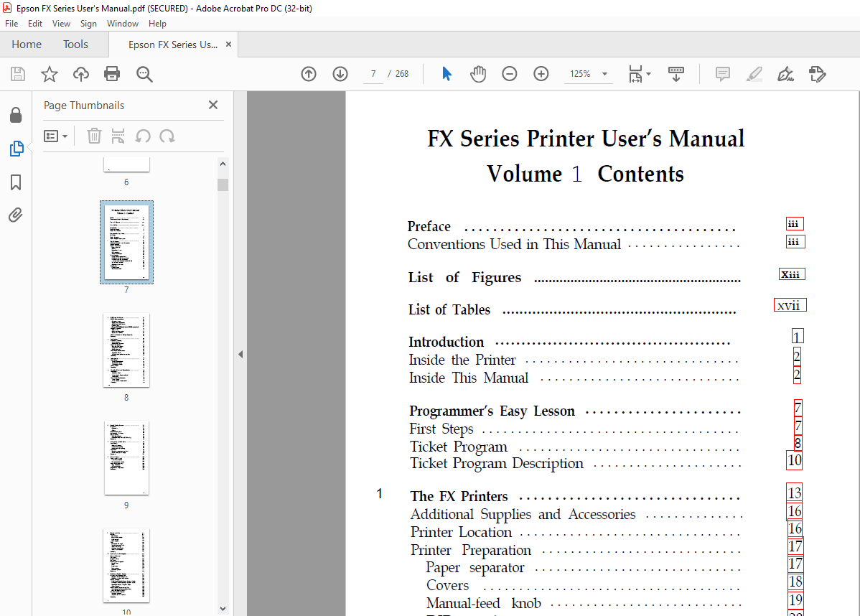Viewport: 860px width, 616px height.
Task: Close the Epson FX Series document tab
Action: click(x=229, y=45)
